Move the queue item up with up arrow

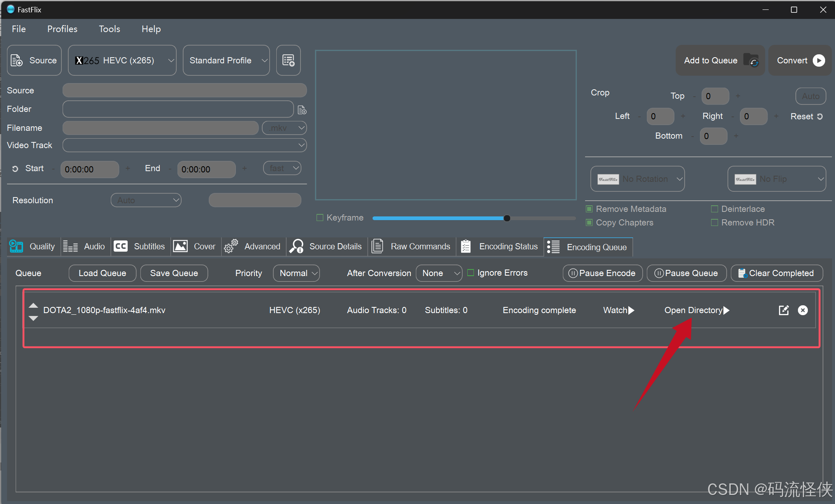pos(33,306)
